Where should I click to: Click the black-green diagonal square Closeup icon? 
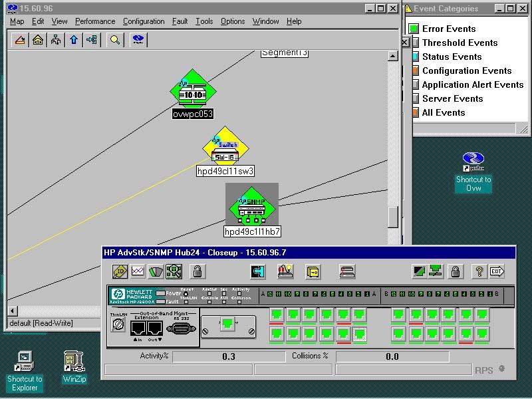pos(419,271)
